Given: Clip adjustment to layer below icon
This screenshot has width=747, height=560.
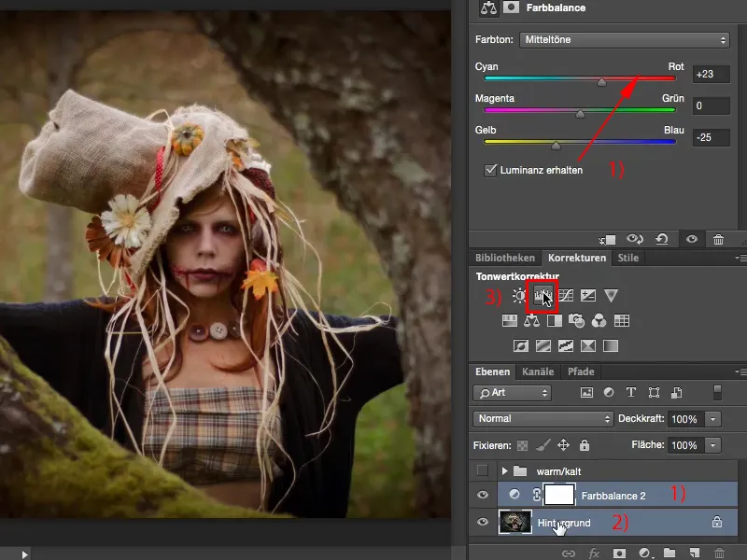Looking at the screenshot, I should click(x=607, y=240).
